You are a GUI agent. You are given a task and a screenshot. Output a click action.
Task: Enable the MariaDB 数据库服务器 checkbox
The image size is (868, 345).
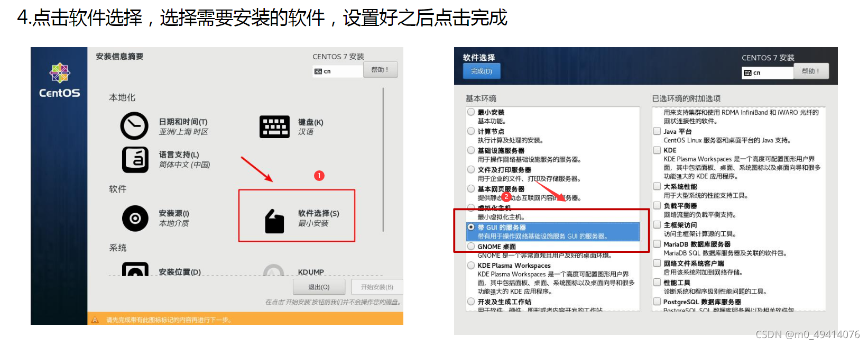tap(657, 244)
